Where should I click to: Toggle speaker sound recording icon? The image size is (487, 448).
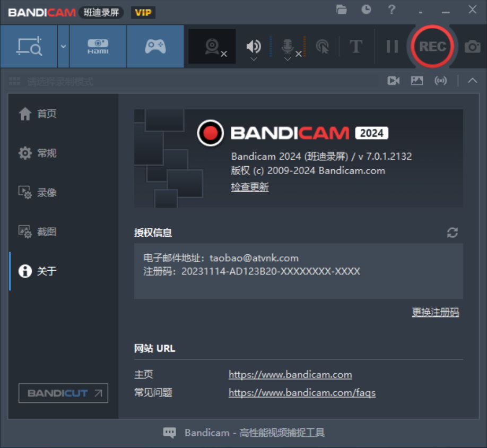click(x=254, y=46)
